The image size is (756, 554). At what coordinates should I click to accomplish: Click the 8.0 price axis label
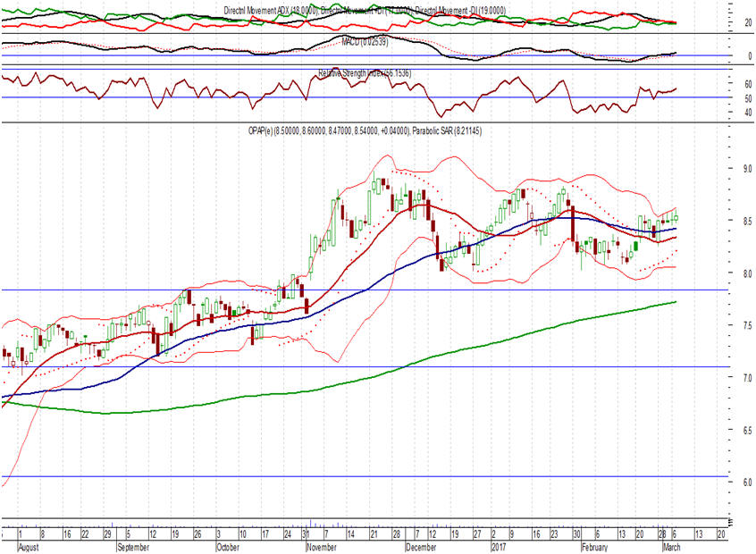tap(747, 273)
